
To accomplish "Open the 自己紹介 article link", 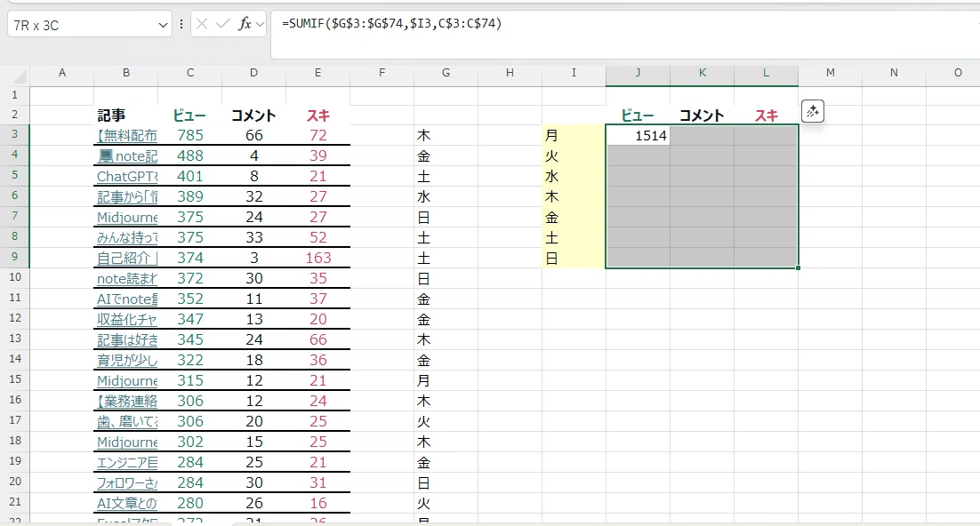I will [x=127, y=258].
